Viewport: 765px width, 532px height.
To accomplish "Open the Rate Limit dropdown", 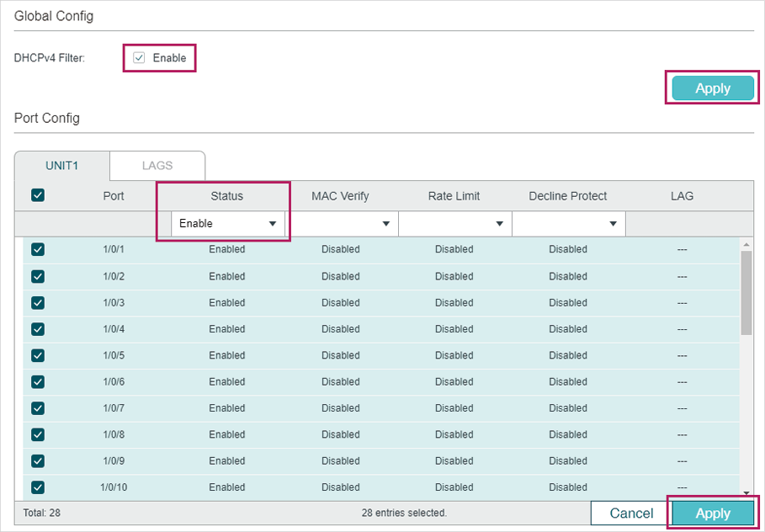I will [x=455, y=224].
